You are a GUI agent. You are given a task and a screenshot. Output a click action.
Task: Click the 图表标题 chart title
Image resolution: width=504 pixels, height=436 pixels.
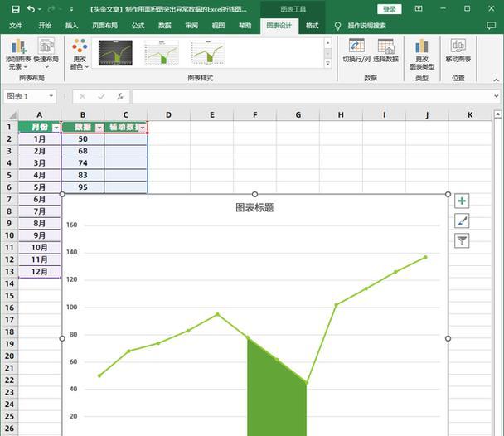coord(254,207)
